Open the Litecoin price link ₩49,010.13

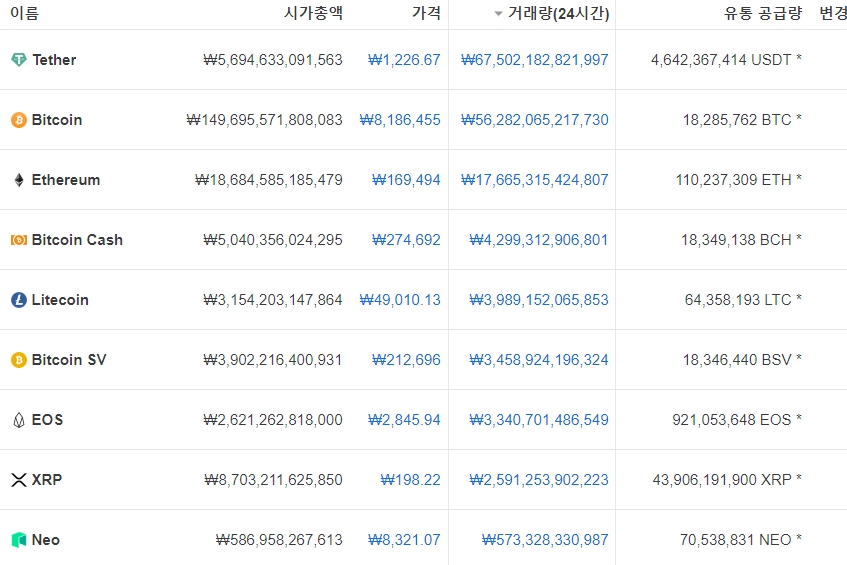(x=400, y=300)
